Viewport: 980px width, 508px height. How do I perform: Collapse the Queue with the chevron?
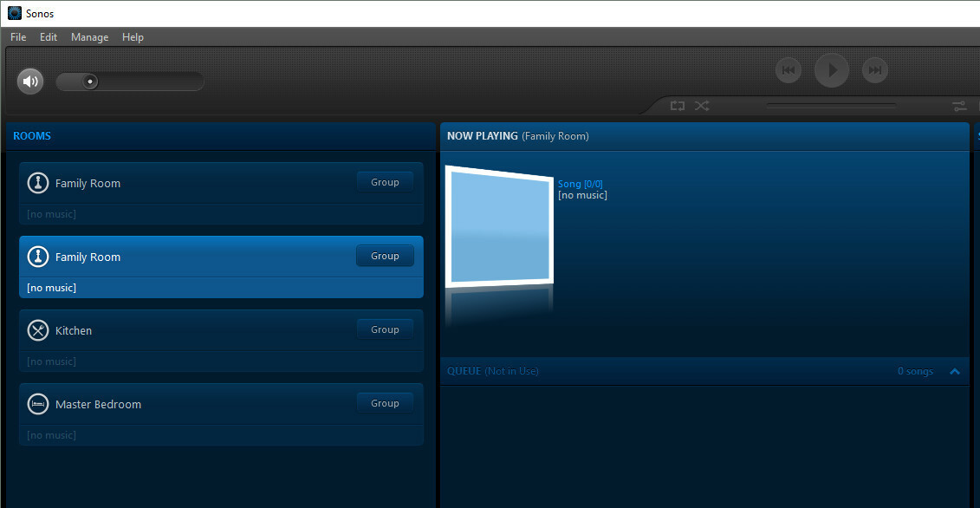click(x=954, y=371)
